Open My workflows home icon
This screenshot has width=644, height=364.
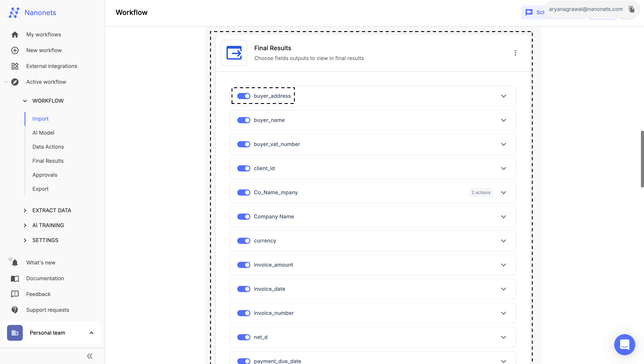coord(15,35)
